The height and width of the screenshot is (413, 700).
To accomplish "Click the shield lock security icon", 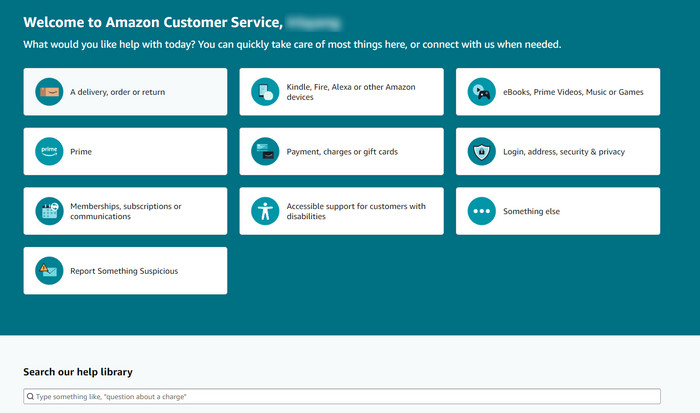I will pyautogui.click(x=481, y=152).
